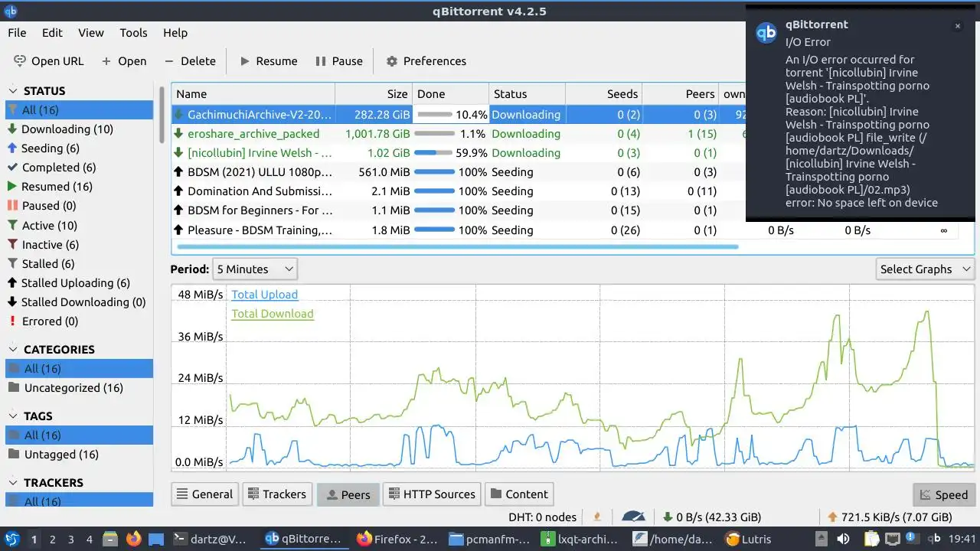Filter by Downloading (10) status

(80, 129)
